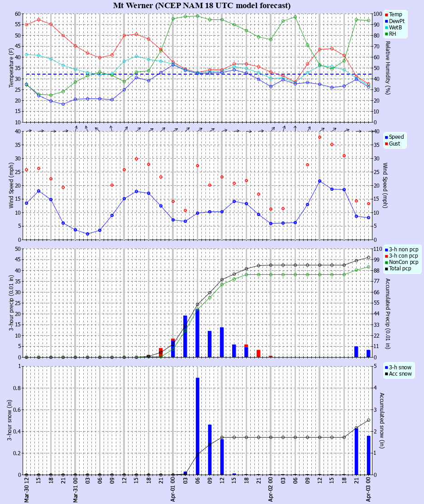Click the Mt Werner chart title
This screenshot has width=424, height=504.
click(202, 5)
